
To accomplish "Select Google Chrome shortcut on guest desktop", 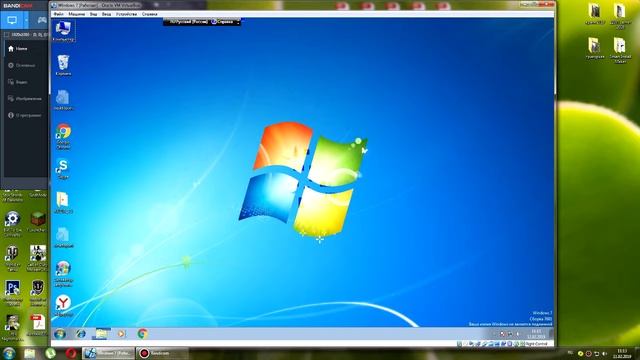I will pyautogui.click(x=63, y=136).
